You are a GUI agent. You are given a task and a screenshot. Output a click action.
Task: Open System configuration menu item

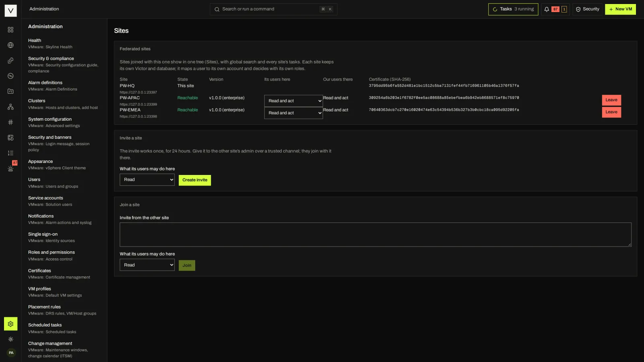click(64, 122)
